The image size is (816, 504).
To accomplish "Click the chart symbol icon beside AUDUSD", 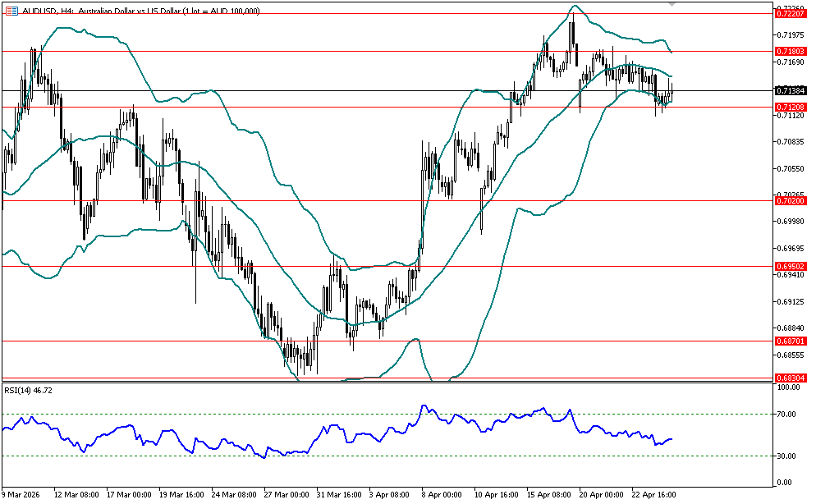I will 10,11.
